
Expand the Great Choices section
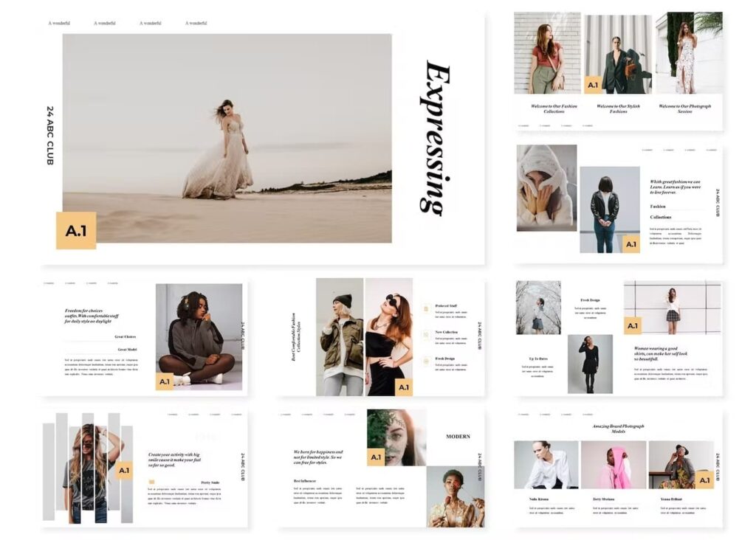point(126,336)
